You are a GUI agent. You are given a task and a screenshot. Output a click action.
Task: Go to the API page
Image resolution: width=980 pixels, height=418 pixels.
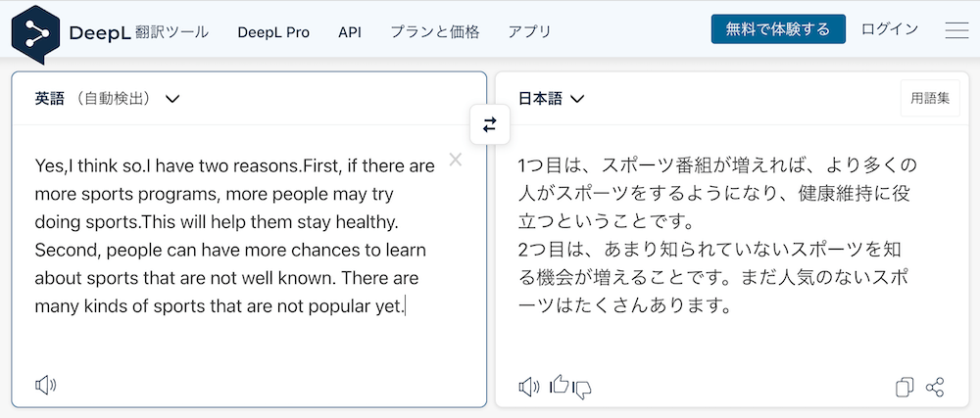click(x=350, y=31)
